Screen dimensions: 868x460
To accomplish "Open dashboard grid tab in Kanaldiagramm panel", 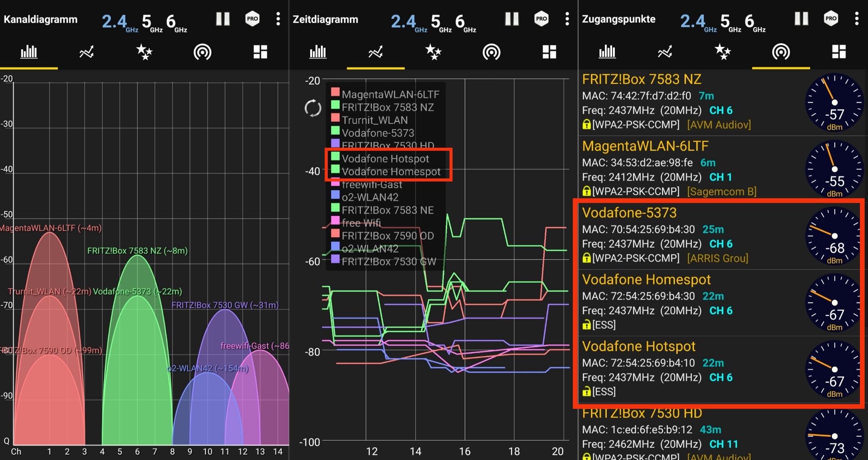I will click(x=260, y=52).
